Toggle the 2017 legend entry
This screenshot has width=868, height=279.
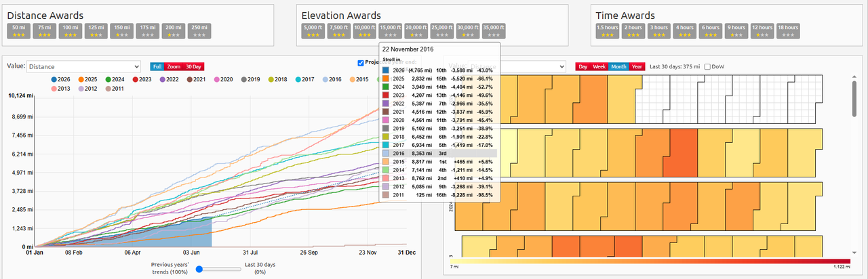click(304, 79)
